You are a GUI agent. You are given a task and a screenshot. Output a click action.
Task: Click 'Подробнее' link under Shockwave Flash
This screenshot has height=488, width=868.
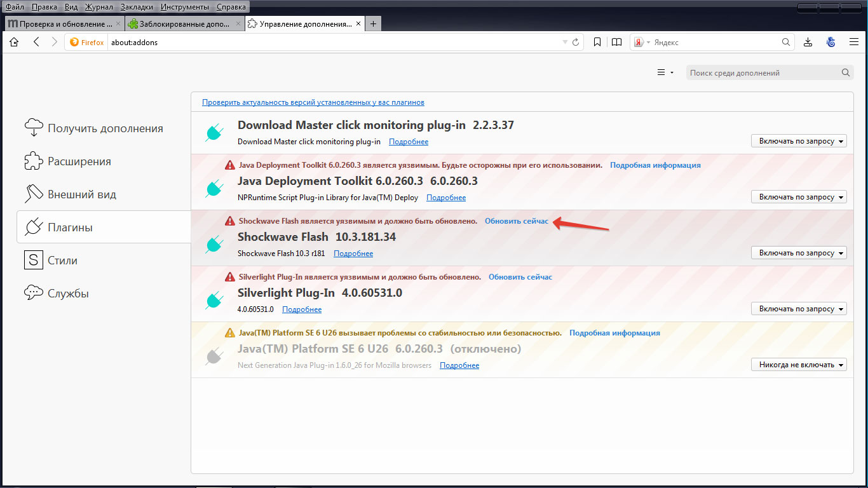(x=353, y=254)
